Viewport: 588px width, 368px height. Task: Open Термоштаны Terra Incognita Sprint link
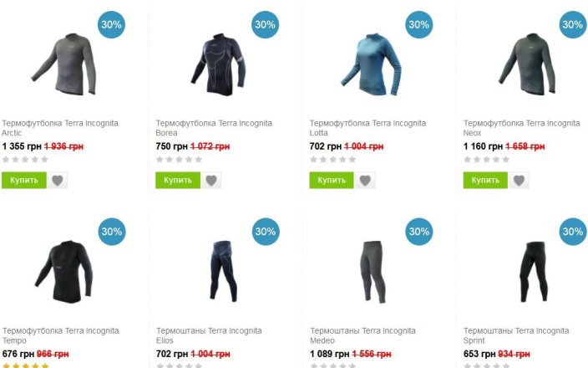(x=516, y=335)
